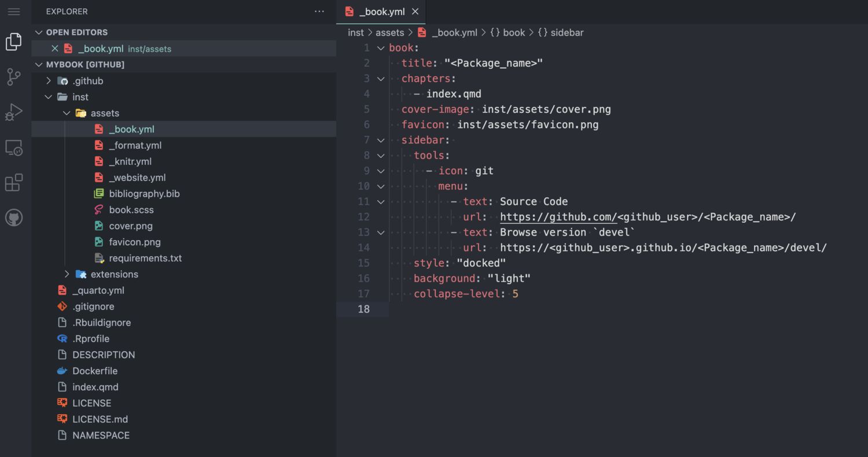The height and width of the screenshot is (457, 868).
Task: Open Explorer more actions ellipsis
Action: click(319, 12)
